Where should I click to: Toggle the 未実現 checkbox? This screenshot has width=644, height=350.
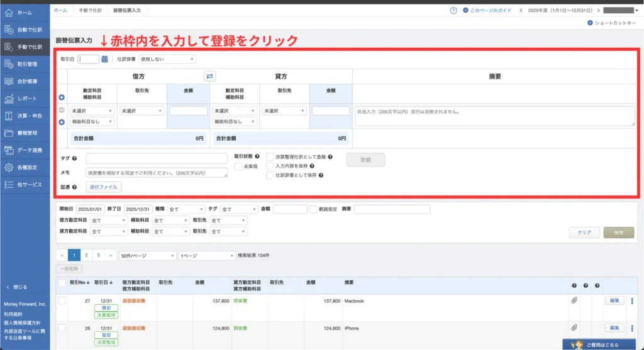point(238,167)
